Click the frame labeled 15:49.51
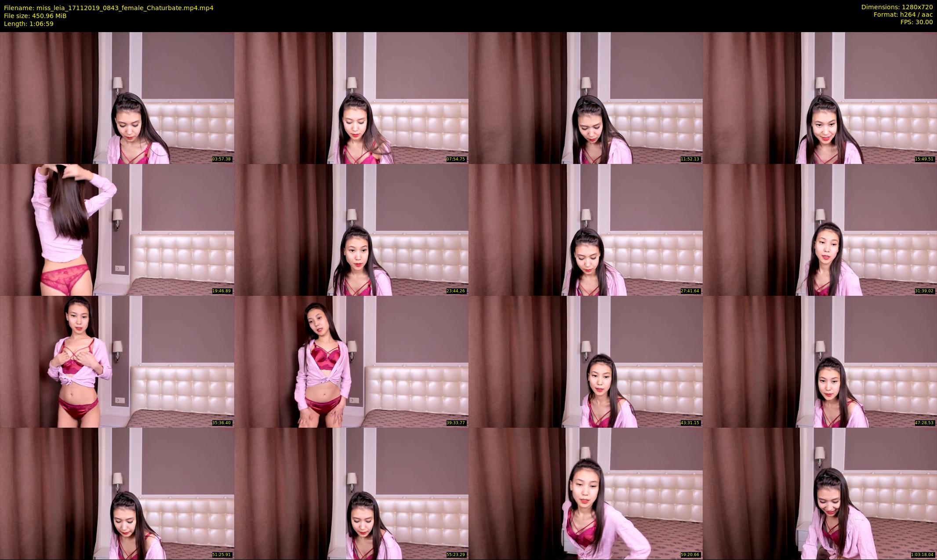 tap(820, 98)
